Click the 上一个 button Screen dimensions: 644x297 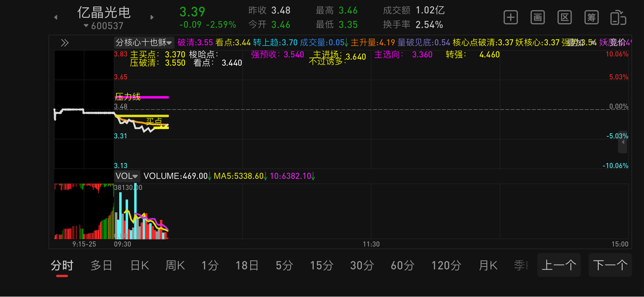pyautogui.click(x=559, y=265)
